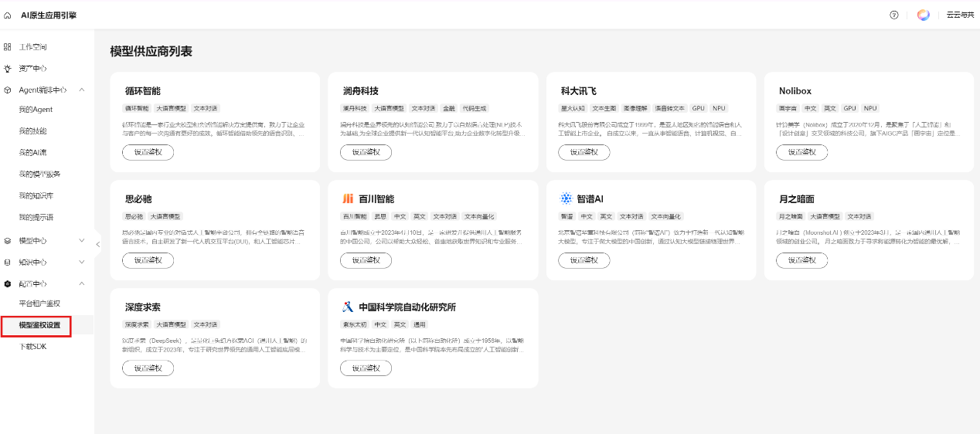Image resolution: width=980 pixels, height=434 pixels.
Task: Open the help question-mark icon
Action: click(x=894, y=15)
